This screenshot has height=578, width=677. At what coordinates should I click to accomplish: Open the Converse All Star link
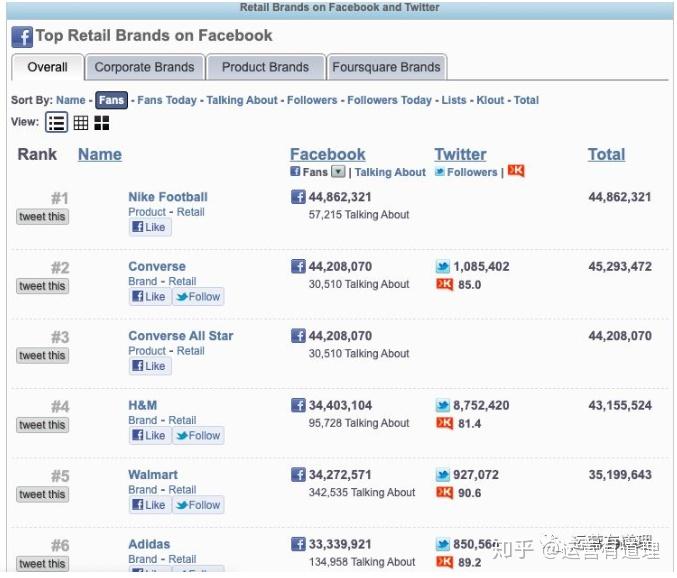[x=181, y=336]
